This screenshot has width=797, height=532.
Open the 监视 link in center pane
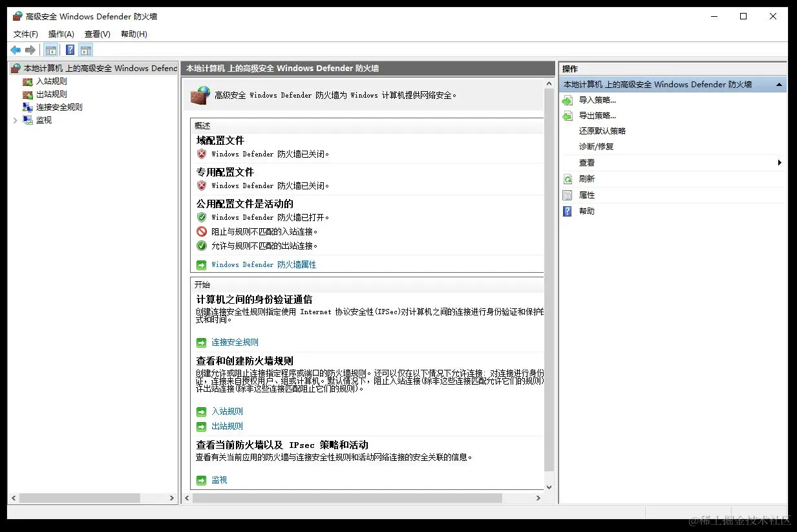[x=220, y=480]
